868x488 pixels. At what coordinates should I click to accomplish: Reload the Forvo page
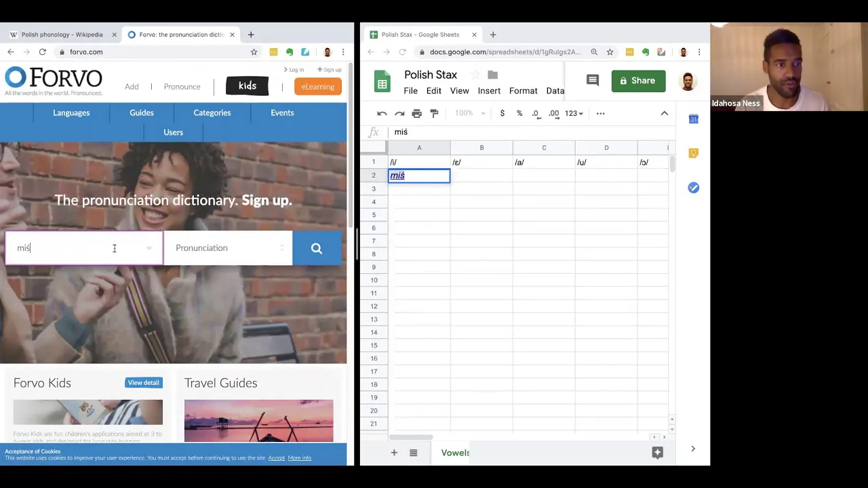[x=42, y=52]
